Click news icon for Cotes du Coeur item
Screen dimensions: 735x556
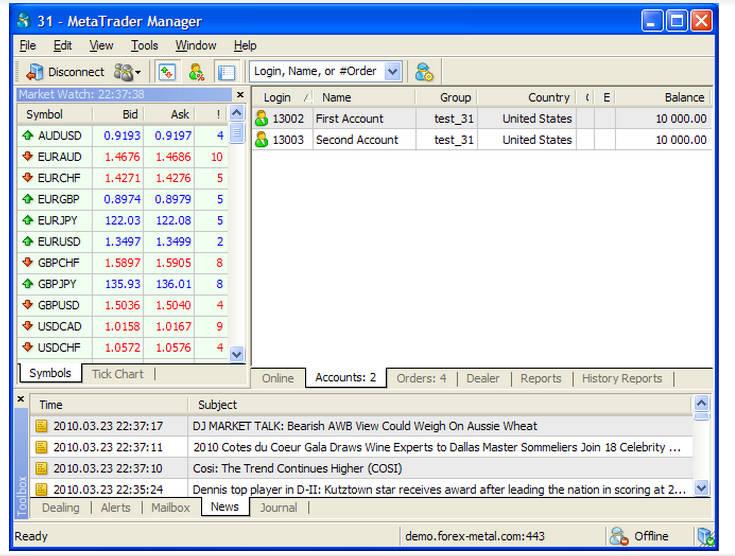point(41,447)
